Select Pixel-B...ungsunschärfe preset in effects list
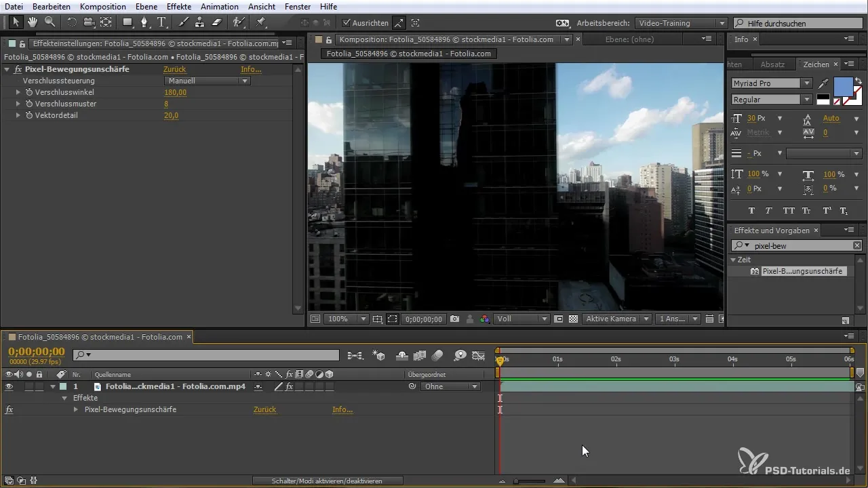 802,271
